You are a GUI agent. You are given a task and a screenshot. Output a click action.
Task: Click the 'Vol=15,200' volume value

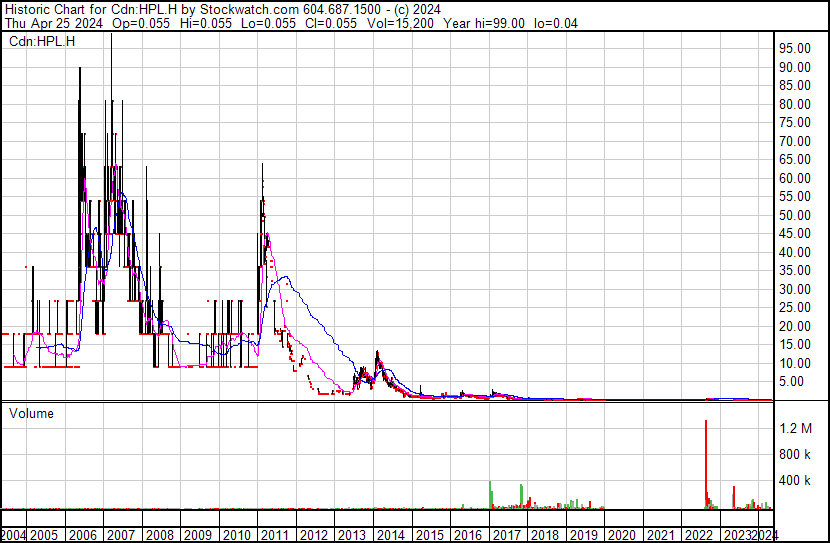(400, 23)
